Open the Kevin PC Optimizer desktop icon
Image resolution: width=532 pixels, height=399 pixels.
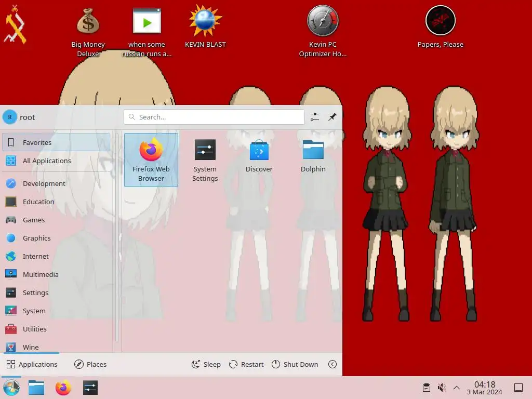click(x=323, y=31)
